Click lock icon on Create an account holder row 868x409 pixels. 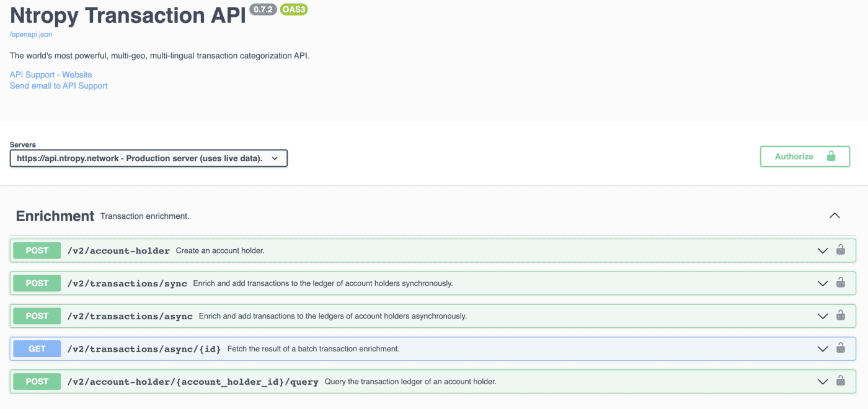pos(841,250)
